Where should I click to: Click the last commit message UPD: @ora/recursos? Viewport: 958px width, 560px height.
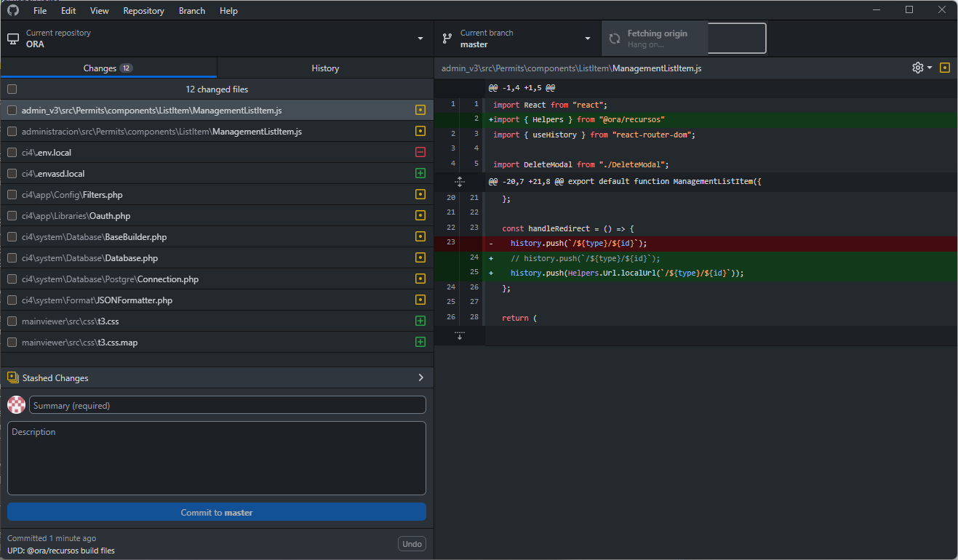[61, 551]
